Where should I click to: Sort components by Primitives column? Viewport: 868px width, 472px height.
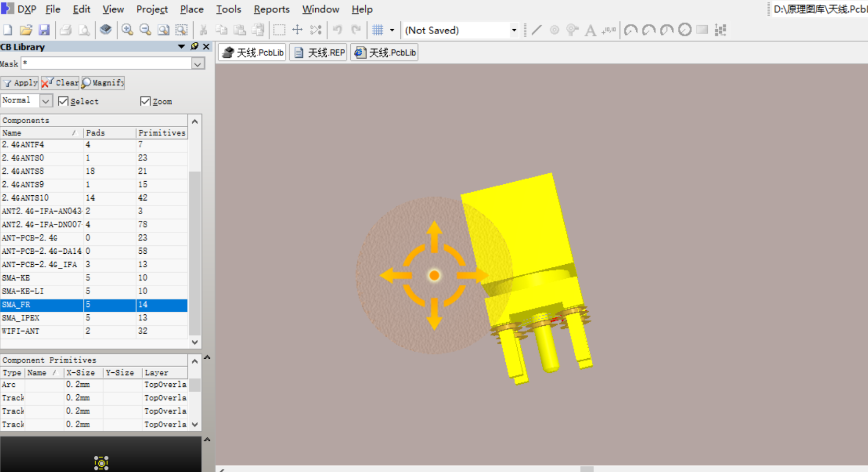click(162, 133)
